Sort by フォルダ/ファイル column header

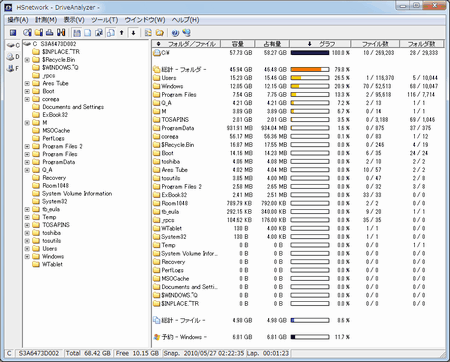click(186, 44)
